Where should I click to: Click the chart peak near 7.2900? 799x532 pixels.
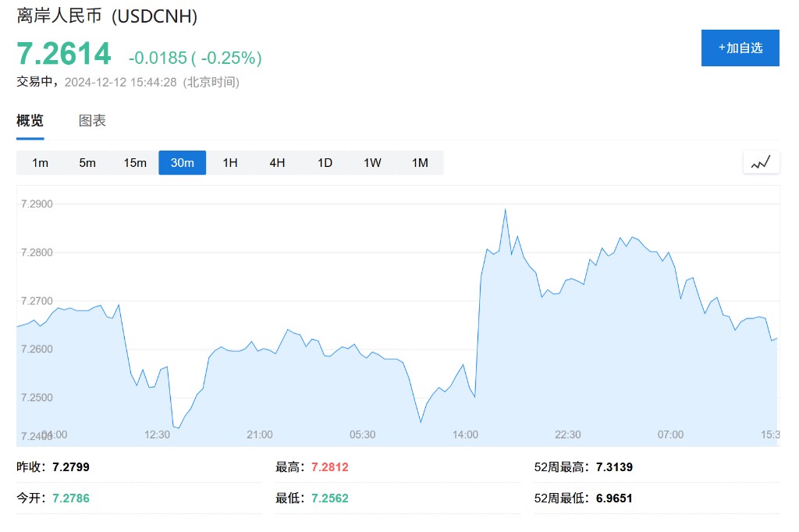[506, 210]
